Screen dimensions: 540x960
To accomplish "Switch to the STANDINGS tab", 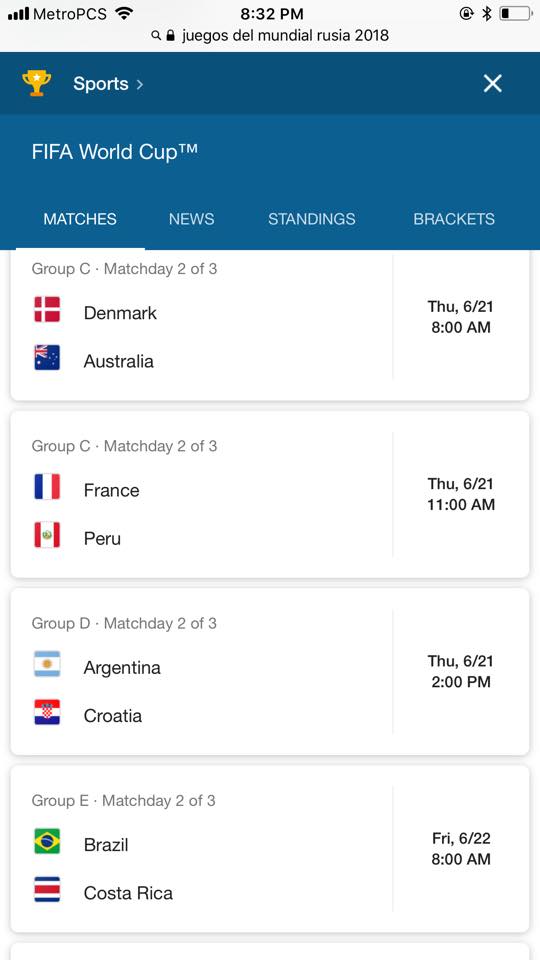I will [x=311, y=219].
